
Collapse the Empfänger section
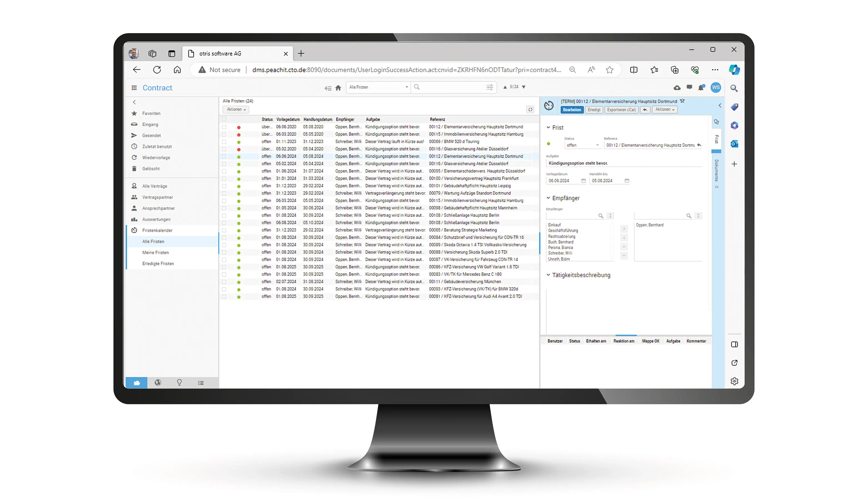(548, 198)
